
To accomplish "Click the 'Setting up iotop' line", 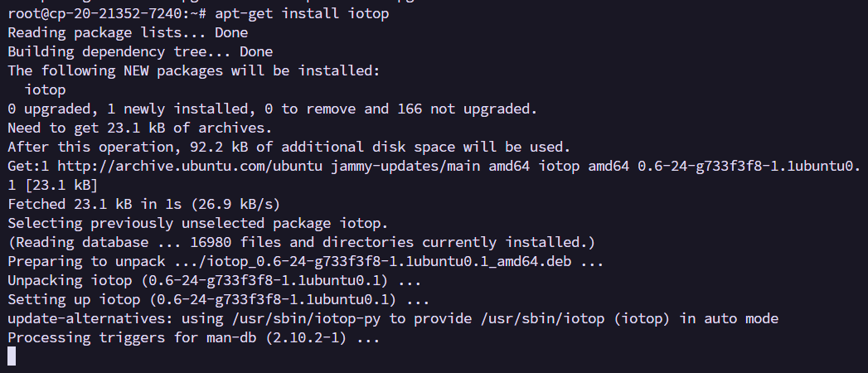I will tap(218, 299).
